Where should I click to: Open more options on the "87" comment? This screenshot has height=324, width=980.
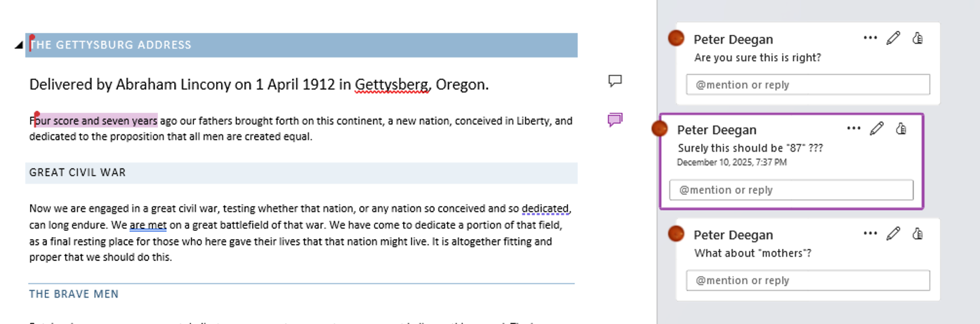tap(854, 129)
